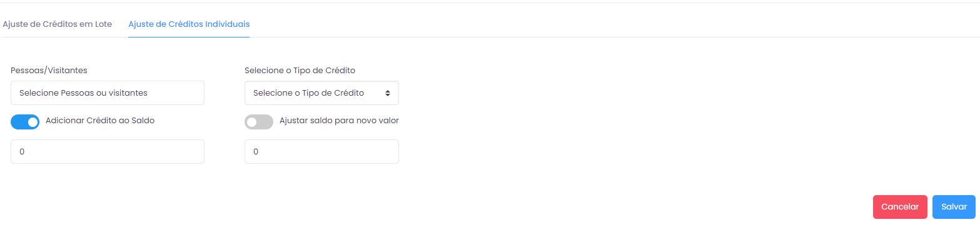The height and width of the screenshot is (232, 980).
Task: Focus the amount field below Ajustar saldo toggle
Action: pos(321,151)
